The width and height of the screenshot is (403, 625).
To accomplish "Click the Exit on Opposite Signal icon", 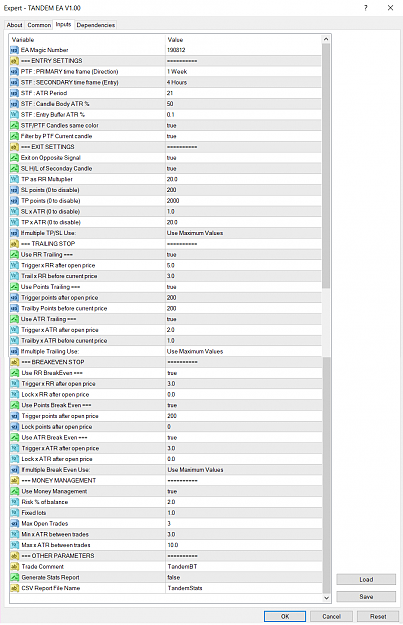I will pyautogui.click(x=14, y=158).
